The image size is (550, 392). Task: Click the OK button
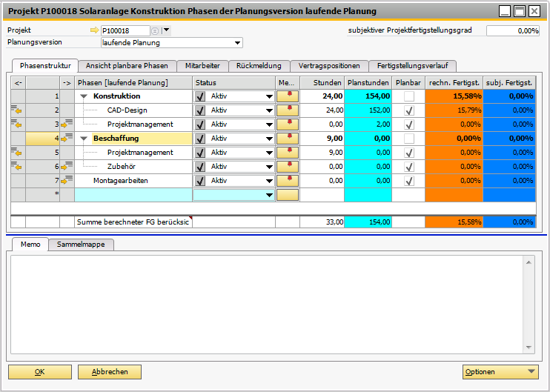click(39, 372)
